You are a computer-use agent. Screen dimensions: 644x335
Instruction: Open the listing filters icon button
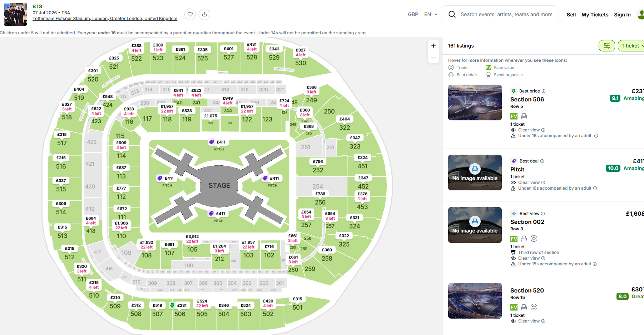point(606,46)
